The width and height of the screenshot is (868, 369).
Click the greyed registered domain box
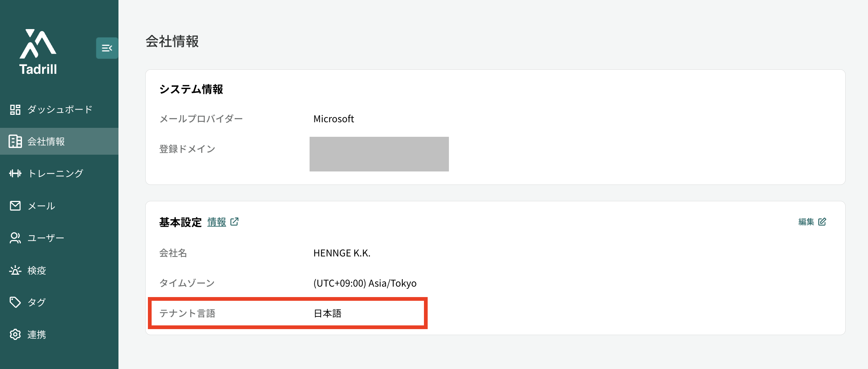pos(379,154)
